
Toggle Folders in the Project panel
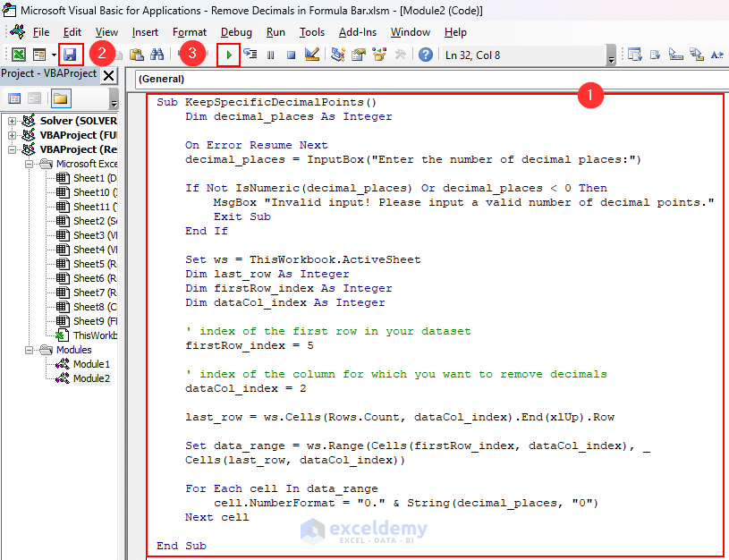[x=61, y=98]
